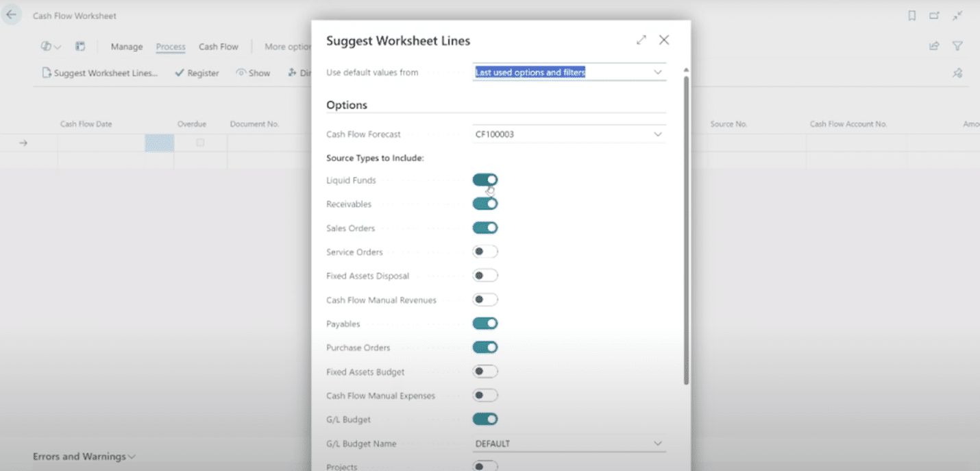Expand Use default values from dropdown

point(658,73)
